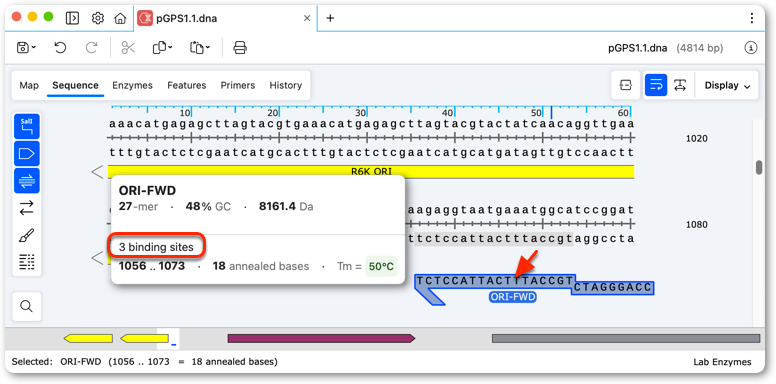Click the undo arrow icon
776x384 pixels.
pos(60,48)
